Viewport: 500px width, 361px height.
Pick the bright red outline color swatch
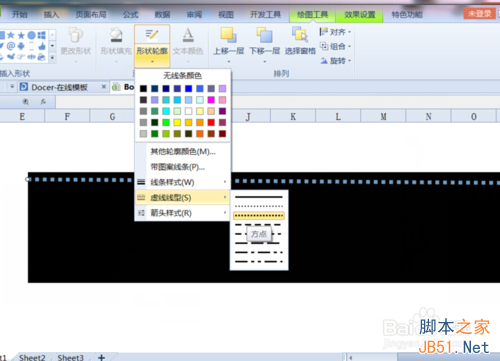[211, 122]
